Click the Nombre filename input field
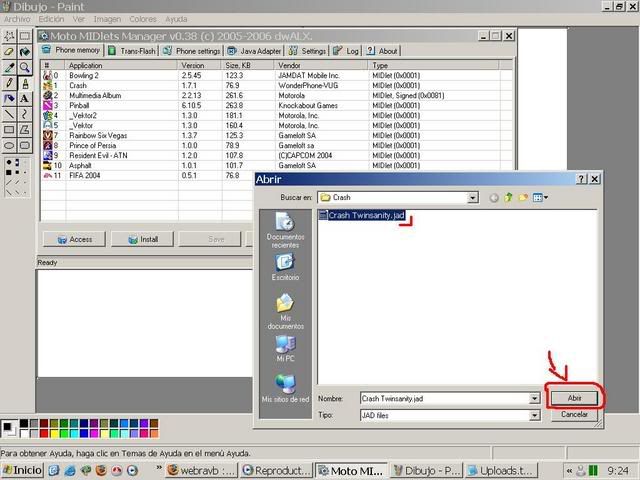Image resolution: width=640 pixels, height=480 pixels. click(x=445, y=398)
